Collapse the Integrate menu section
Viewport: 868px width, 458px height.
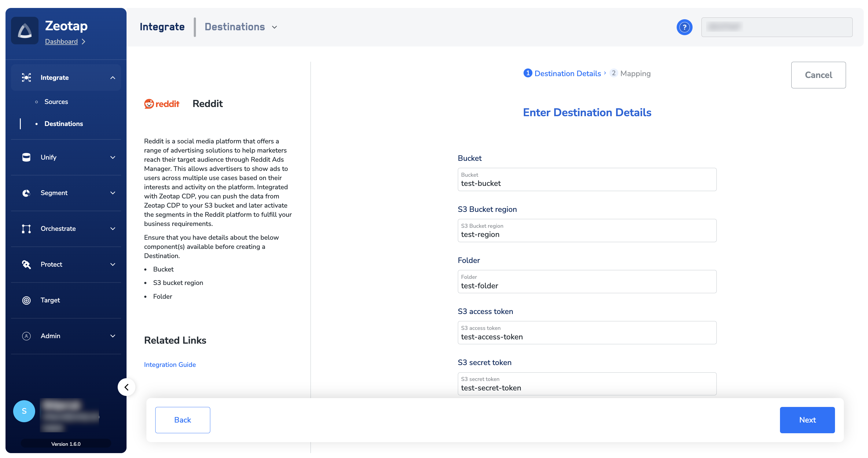pos(112,78)
